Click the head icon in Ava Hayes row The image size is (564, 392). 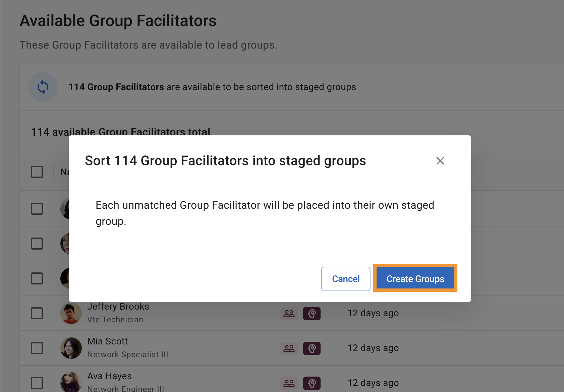click(x=312, y=383)
